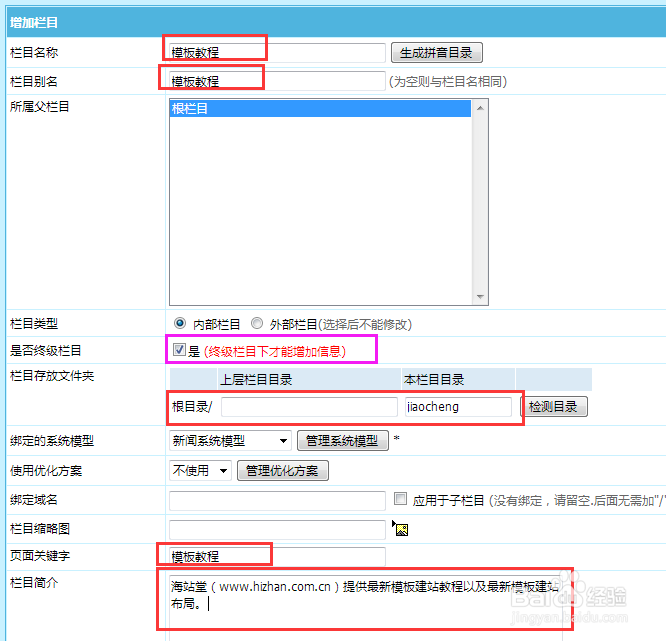The height and width of the screenshot is (641, 666).
Task: Select the 外部栏目 radio button
Action: [x=257, y=324]
